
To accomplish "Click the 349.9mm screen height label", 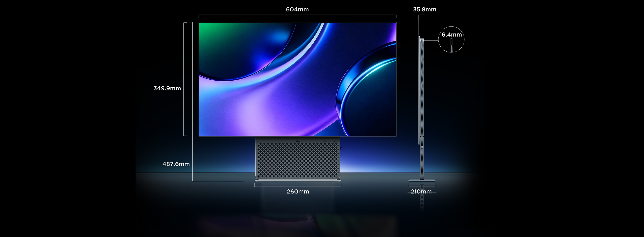I will coord(167,88).
